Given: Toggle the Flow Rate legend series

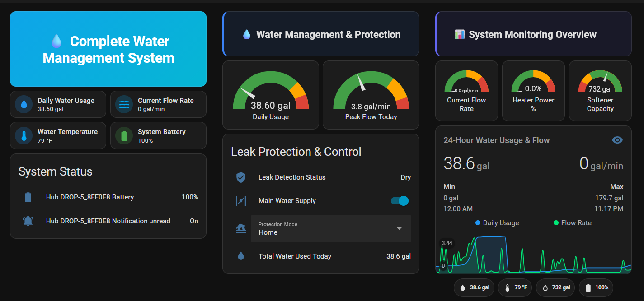Looking at the screenshot, I should click(572, 223).
